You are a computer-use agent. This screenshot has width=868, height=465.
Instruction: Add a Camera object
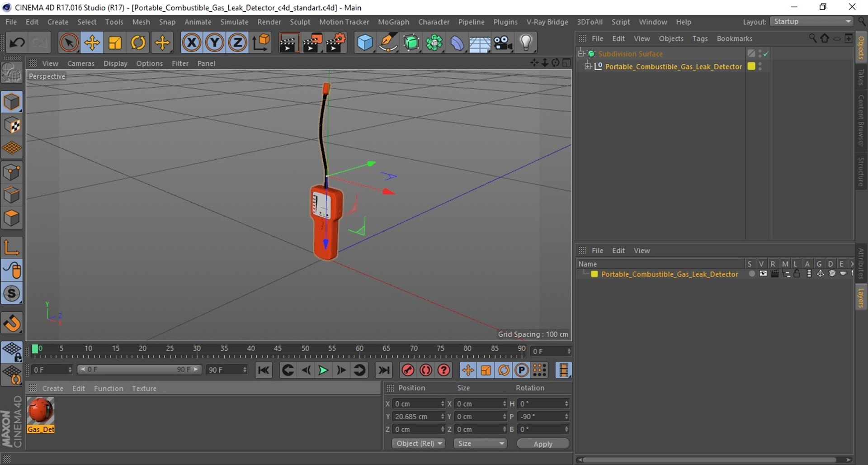(503, 43)
